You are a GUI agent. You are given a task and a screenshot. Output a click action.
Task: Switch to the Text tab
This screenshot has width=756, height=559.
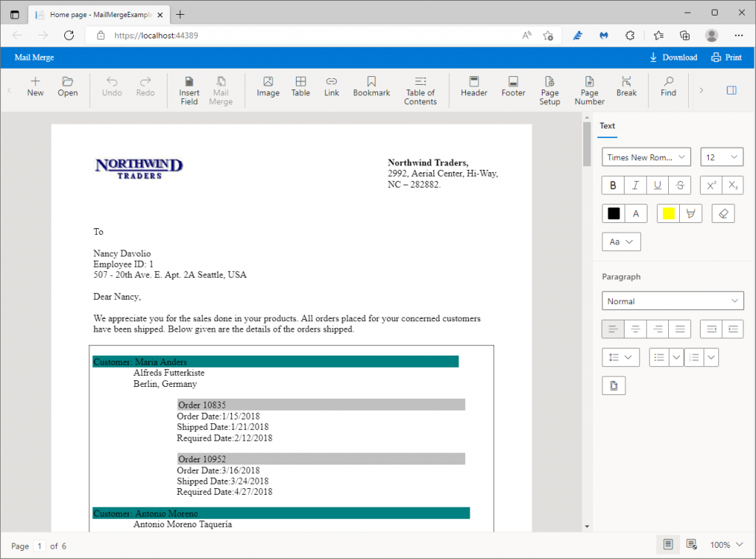[x=607, y=126]
